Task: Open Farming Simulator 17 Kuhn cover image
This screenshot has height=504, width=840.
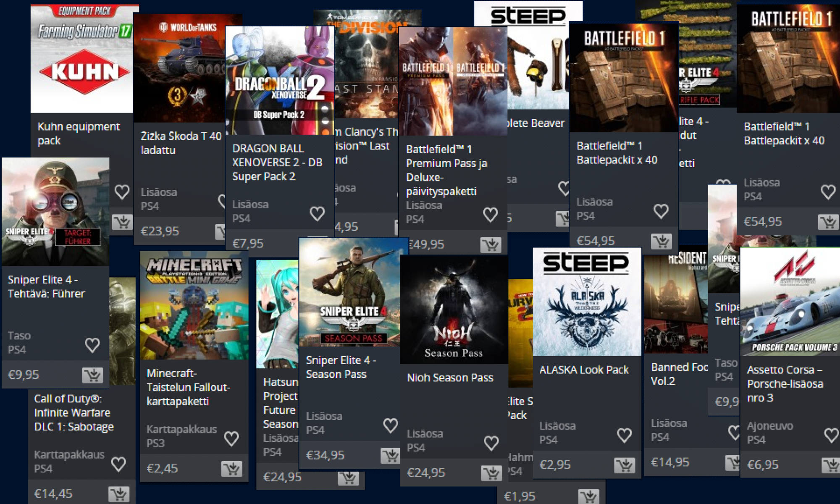Action: [x=82, y=59]
